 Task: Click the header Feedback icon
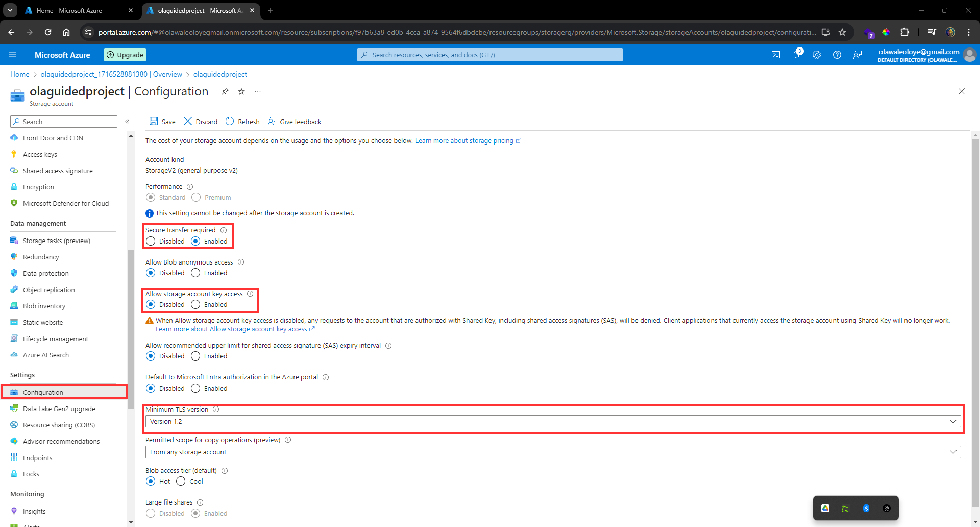857,55
